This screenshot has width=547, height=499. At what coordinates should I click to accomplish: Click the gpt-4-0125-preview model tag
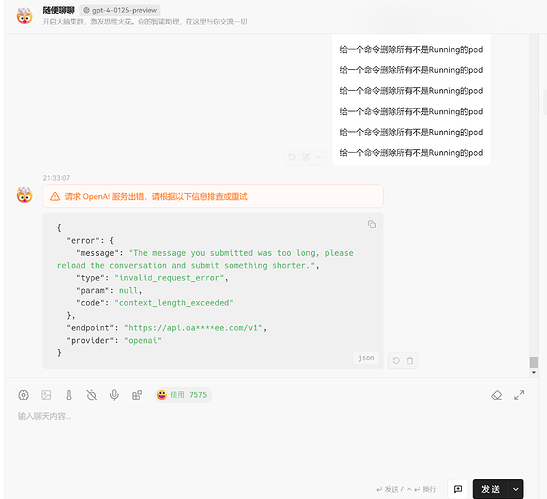pos(120,10)
